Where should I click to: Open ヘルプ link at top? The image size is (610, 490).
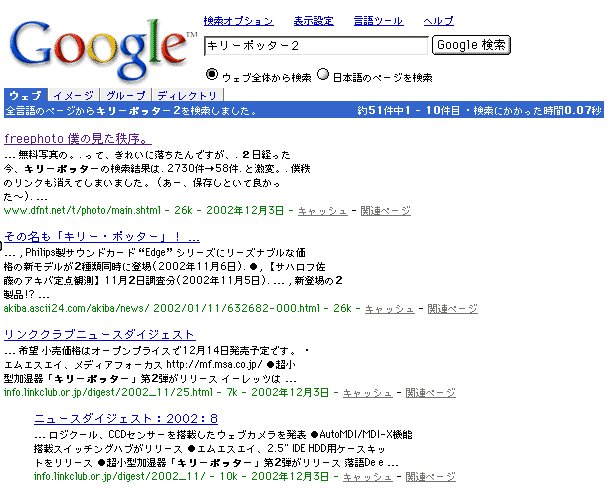coord(438,20)
